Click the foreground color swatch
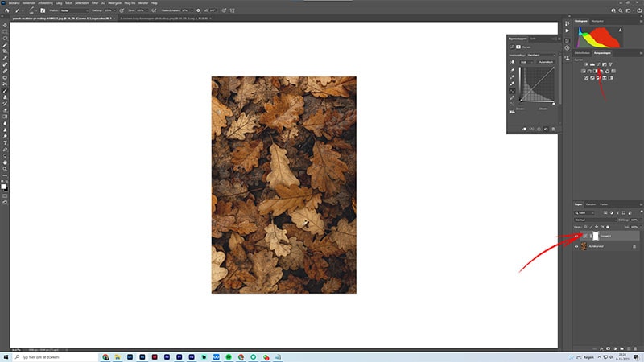 [x=3, y=187]
